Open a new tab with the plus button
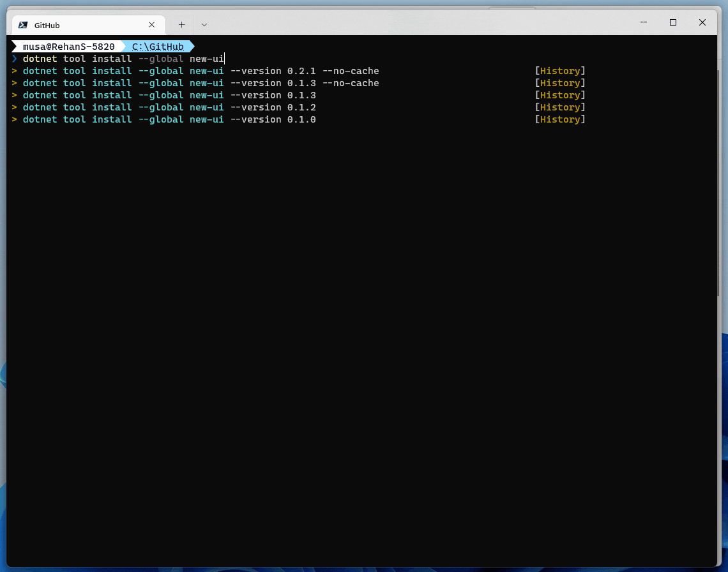Image resolution: width=728 pixels, height=572 pixels. pyautogui.click(x=181, y=24)
